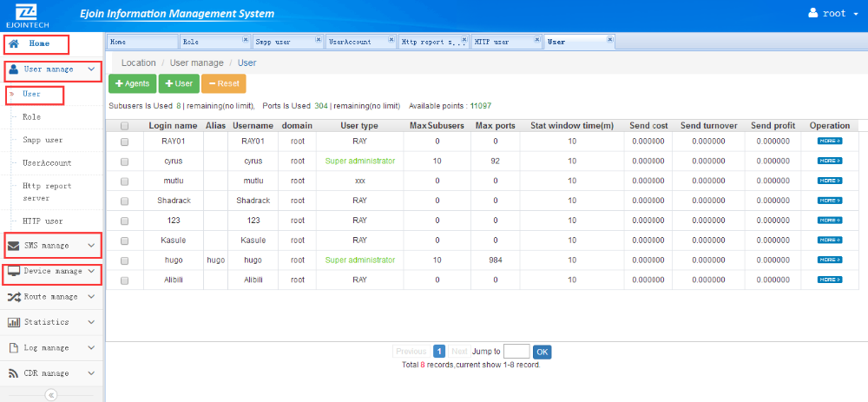Click the Device manage monitor icon
Image resolution: width=868 pixels, height=402 pixels.
click(14, 272)
